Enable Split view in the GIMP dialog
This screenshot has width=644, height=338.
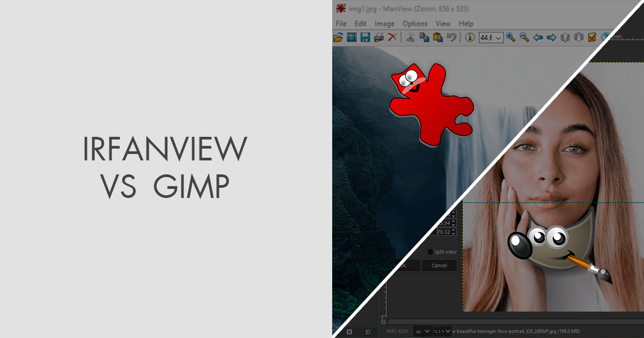[430, 252]
